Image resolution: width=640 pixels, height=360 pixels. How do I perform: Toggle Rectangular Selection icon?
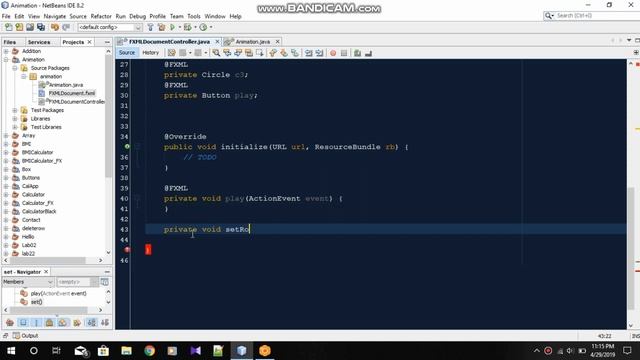coord(260,53)
